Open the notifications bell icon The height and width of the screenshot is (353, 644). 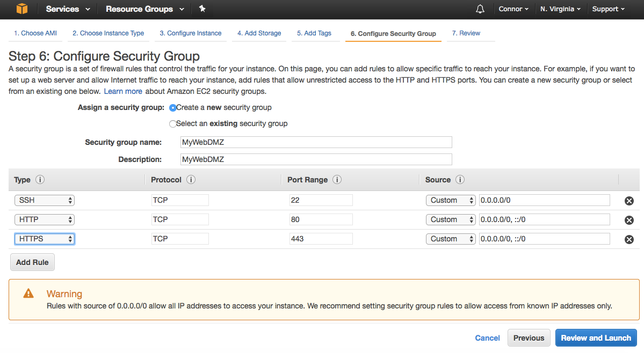(x=480, y=9)
